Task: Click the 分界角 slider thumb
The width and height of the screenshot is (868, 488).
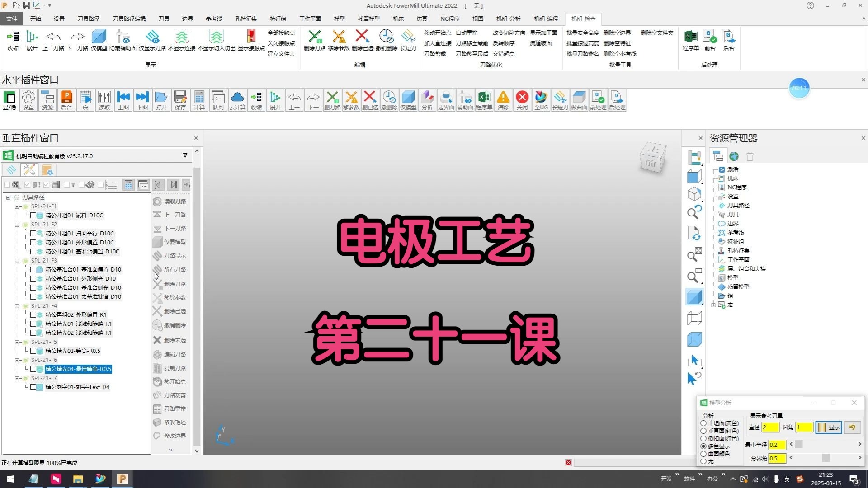Action: click(x=826, y=458)
